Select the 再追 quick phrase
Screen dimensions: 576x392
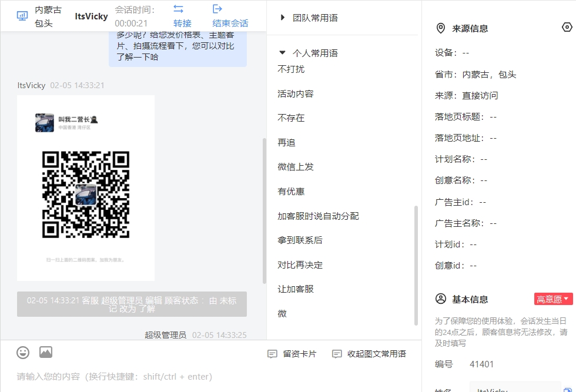coord(286,143)
